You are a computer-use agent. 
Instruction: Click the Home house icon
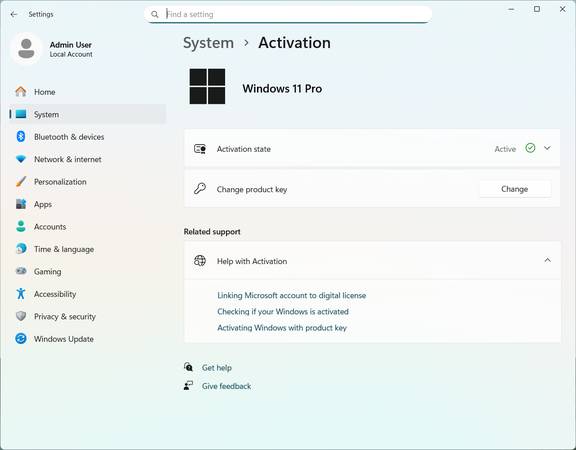(x=21, y=91)
